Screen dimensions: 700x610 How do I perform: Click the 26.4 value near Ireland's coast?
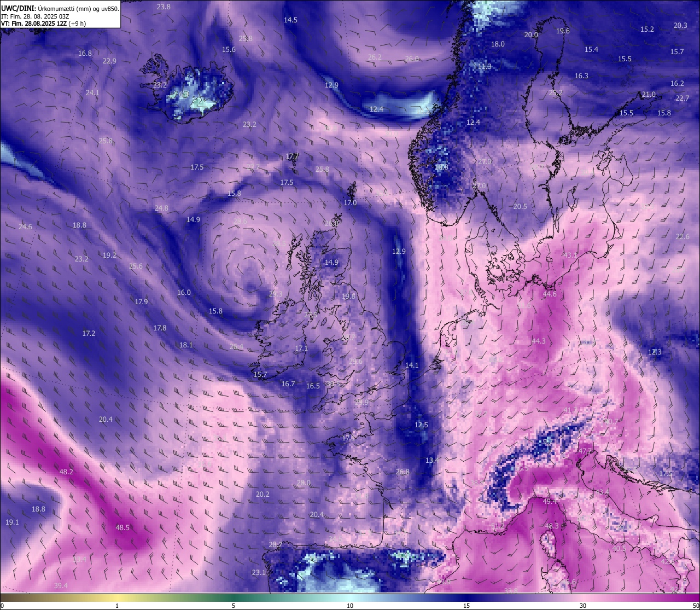coord(236,346)
